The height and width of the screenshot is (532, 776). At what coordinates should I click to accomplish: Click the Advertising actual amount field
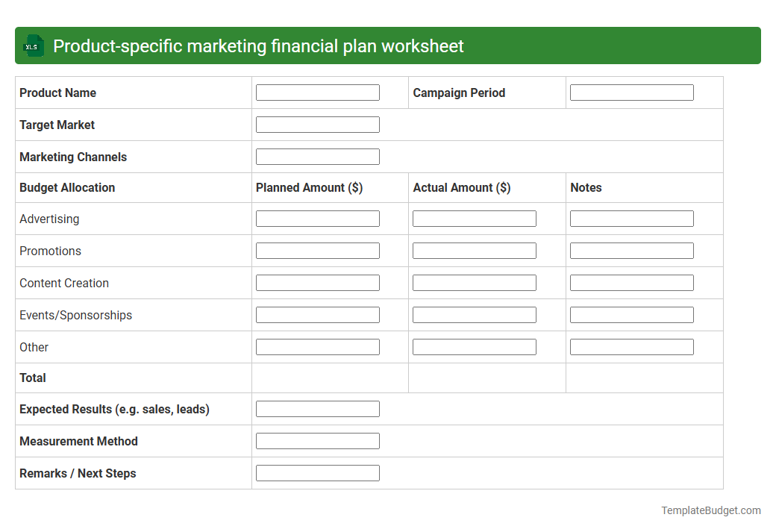pyautogui.click(x=474, y=218)
